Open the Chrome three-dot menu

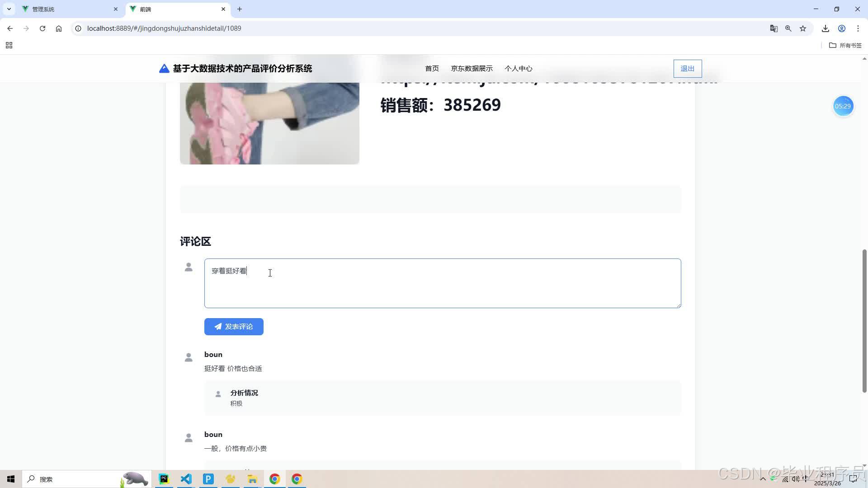[x=858, y=28]
